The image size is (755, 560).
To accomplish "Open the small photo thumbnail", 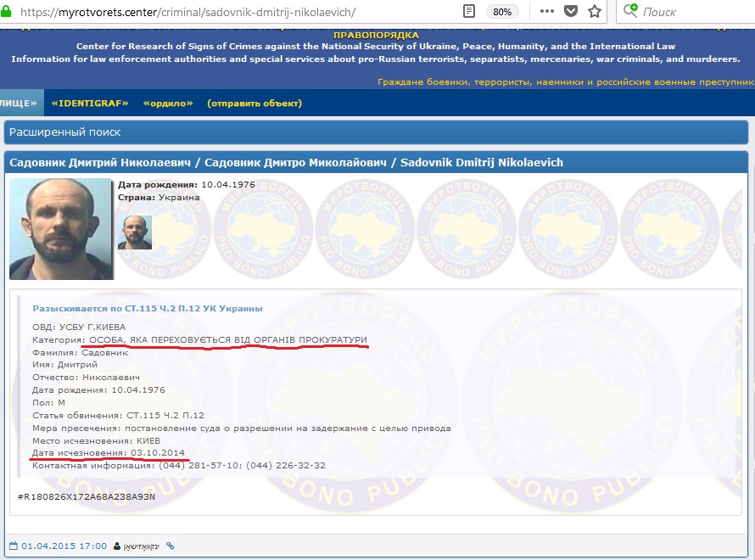I will 134,232.
